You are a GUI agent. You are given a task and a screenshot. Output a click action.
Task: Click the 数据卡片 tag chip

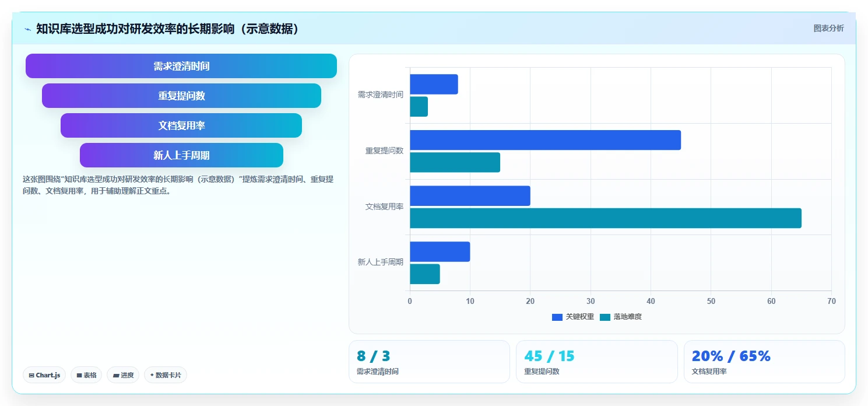(x=166, y=375)
